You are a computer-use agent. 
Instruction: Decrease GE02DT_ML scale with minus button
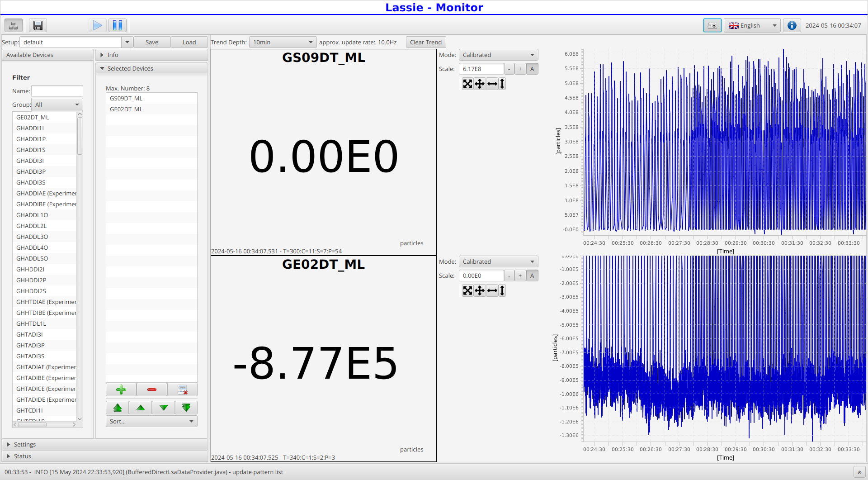pyautogui.click(x=509, y=276)
